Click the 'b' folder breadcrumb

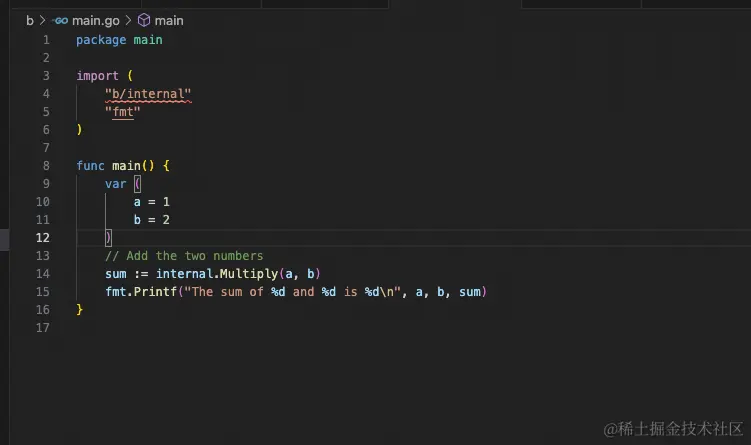pyautogui.click(x=30, y=21)
